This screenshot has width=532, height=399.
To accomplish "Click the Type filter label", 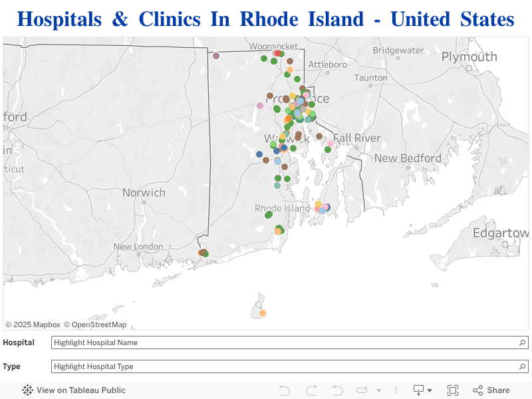I will coord(11,366).
